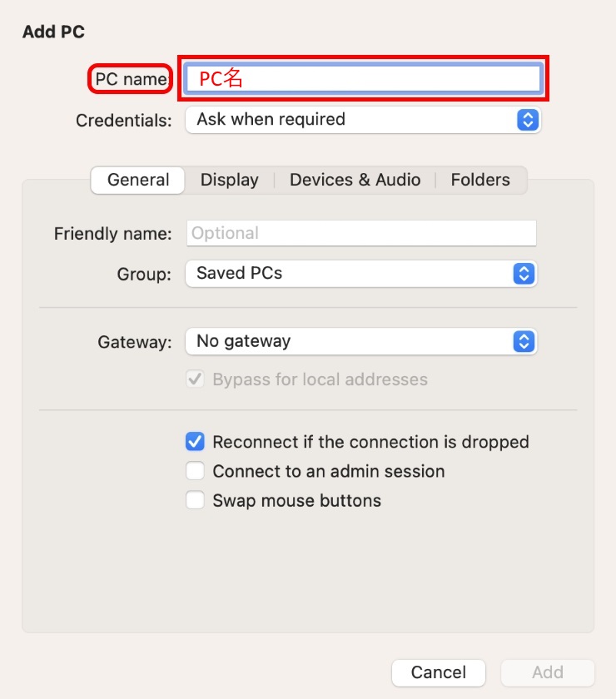Image resolution: width=616 pixels, height=699 pixels.
Task: Tick the Swap mouse buttons checkbox
Action: [195, 500]
